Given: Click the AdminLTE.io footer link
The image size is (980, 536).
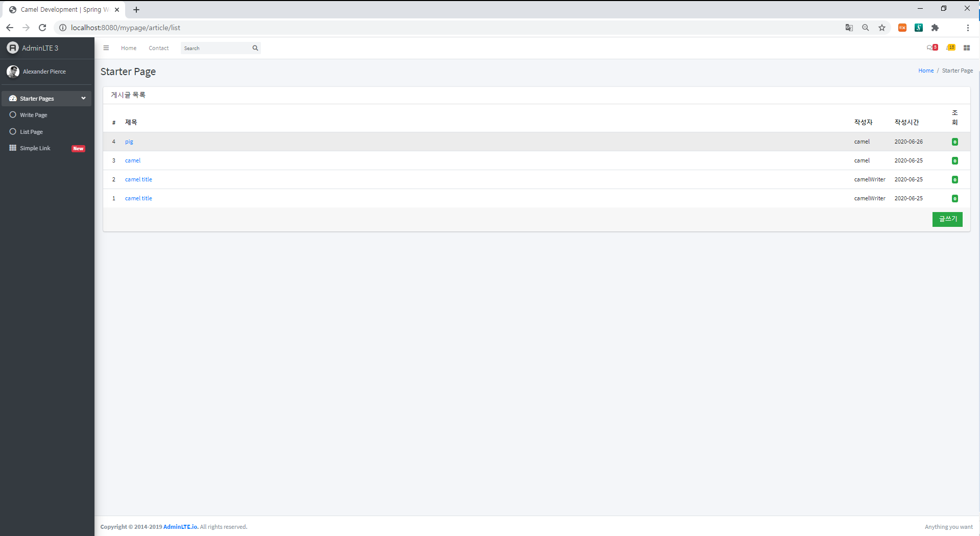Looking at the screenshot, I should pos(181,527).
